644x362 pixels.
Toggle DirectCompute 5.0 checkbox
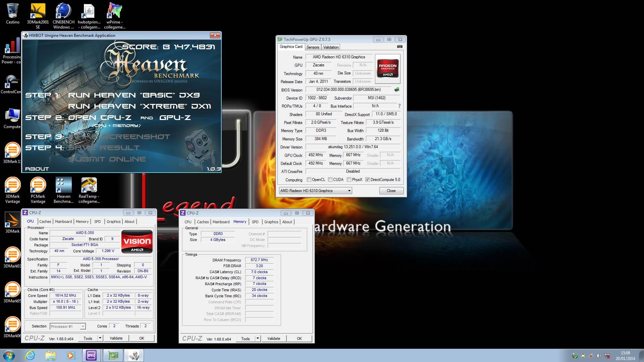pyautogui.click(x=367, y=180)
